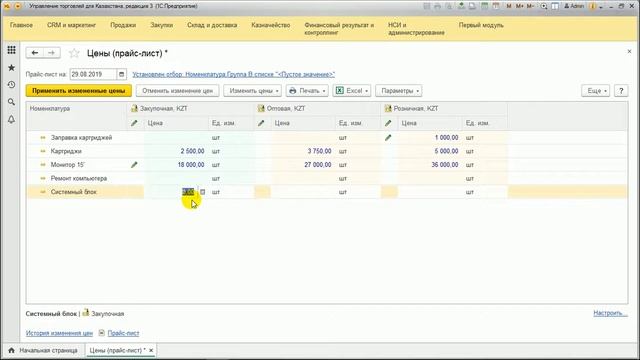Click the Настроить link
Viewport: 640px width, 360px height.
pos(611,313)
